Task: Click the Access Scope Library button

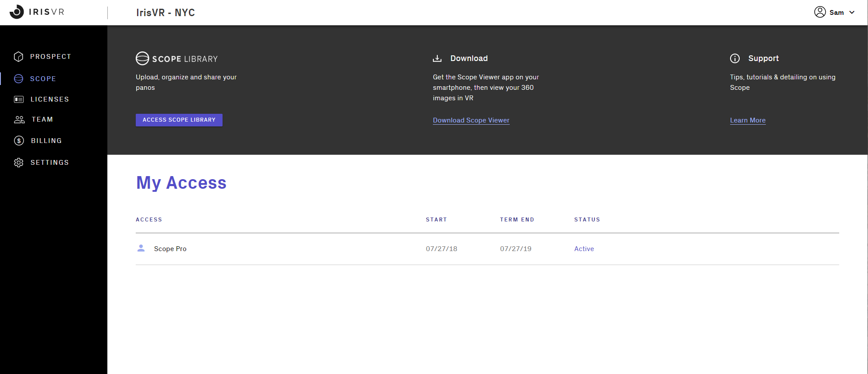Action: (179, 120)
